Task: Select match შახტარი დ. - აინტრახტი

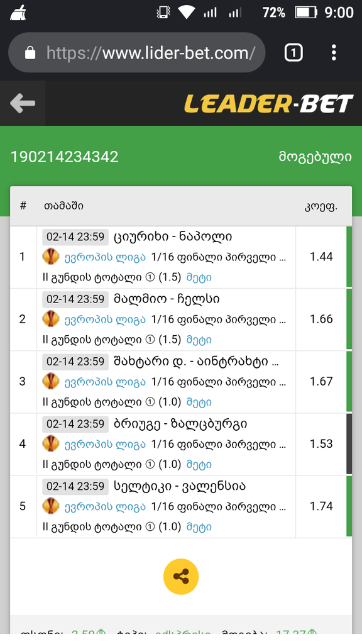Action: coord(197,362)
